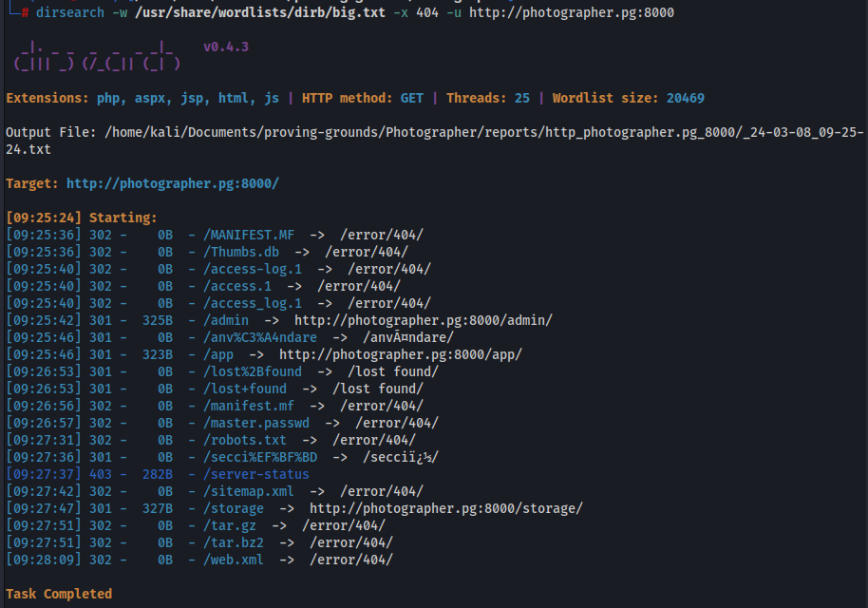The width and height of the screenshot is (868, 608).
Task: Open the photographer.pg:8000/admin/ redirect URL
Action: (423, 320)
